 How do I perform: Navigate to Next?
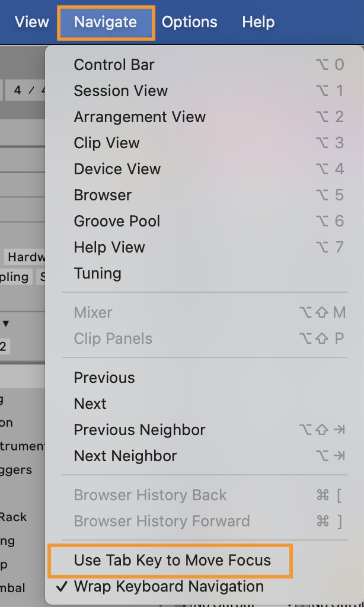coord(90,403)
